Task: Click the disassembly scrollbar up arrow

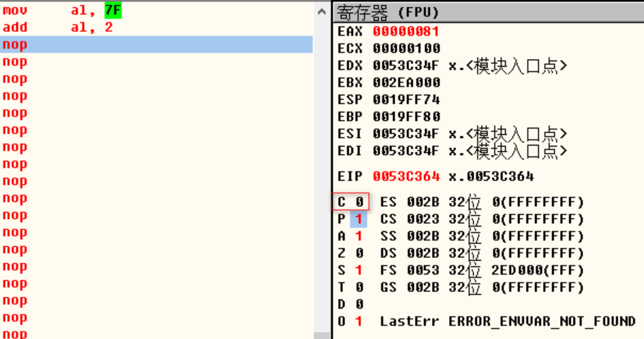Action: [x=322, y=12]
